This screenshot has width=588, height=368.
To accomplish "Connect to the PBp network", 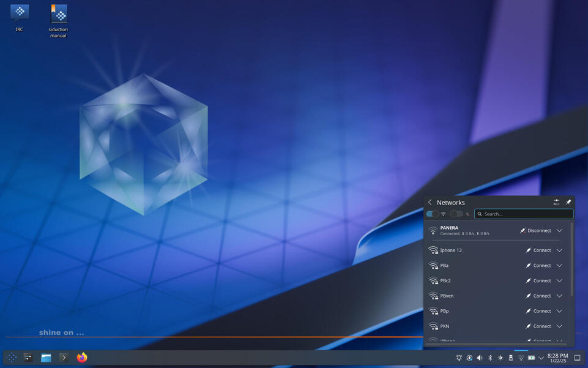I will click(538, 311).
